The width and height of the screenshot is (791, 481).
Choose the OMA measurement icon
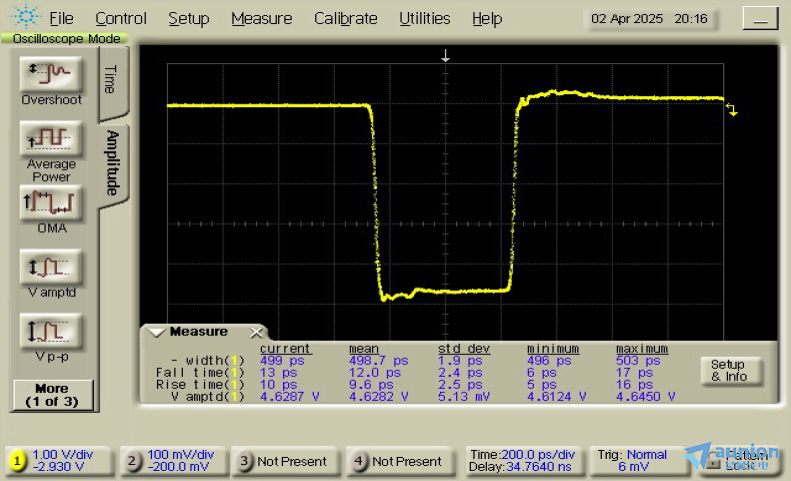[51, 203]
